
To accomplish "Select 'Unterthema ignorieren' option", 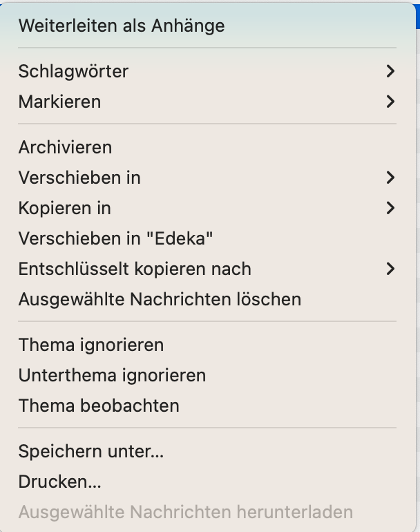I will 112,375.
